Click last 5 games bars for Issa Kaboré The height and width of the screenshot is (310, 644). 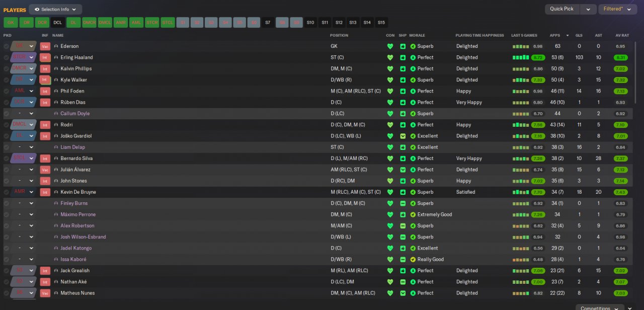click(x=520, y=260)
